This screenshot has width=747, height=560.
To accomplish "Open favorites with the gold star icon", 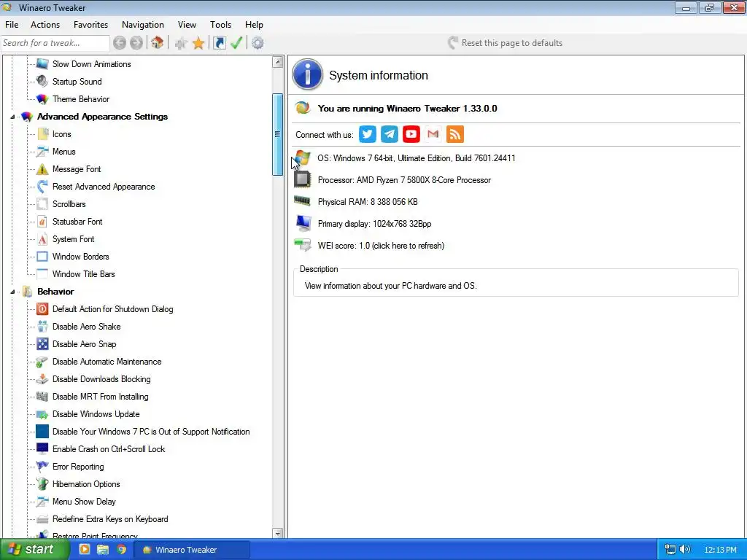I will [x=198, y=43].
